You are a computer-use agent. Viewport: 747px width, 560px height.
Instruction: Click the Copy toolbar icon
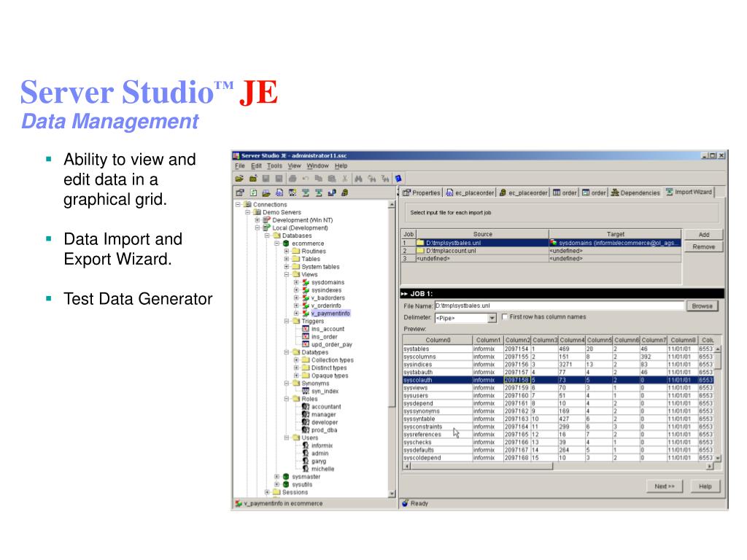(318, 179)
